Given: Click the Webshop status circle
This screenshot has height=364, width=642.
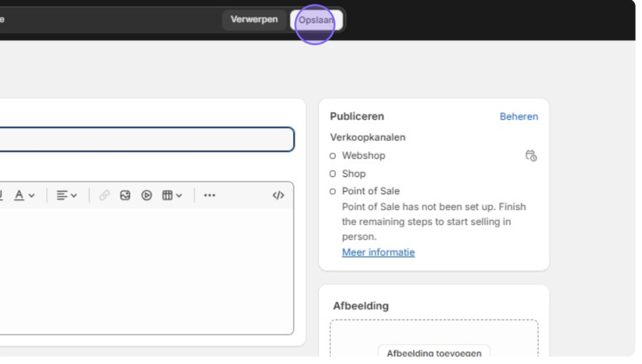Looking at the screenshot, I should 332,156.
